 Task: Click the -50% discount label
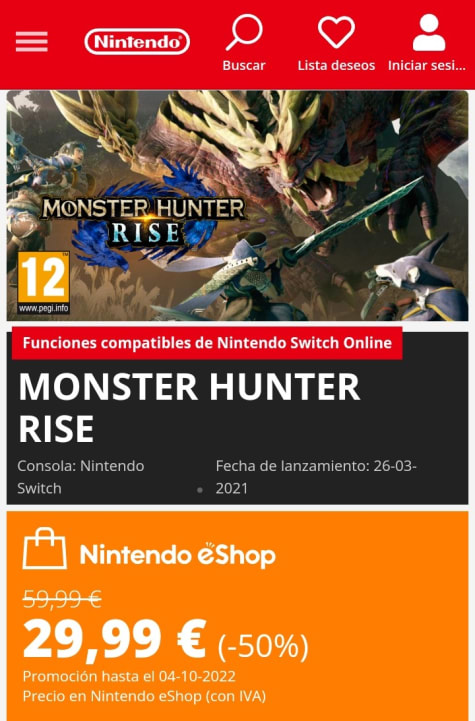263,646
